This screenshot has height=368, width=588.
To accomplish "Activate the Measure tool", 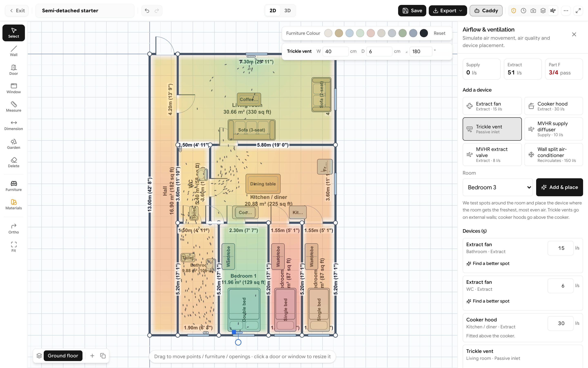I will tap(14, 107).
